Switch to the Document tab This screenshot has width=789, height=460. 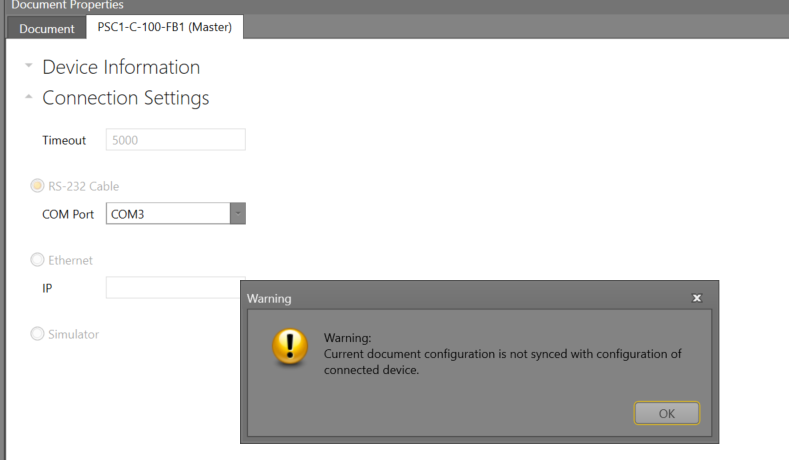(x=46, y=28)
